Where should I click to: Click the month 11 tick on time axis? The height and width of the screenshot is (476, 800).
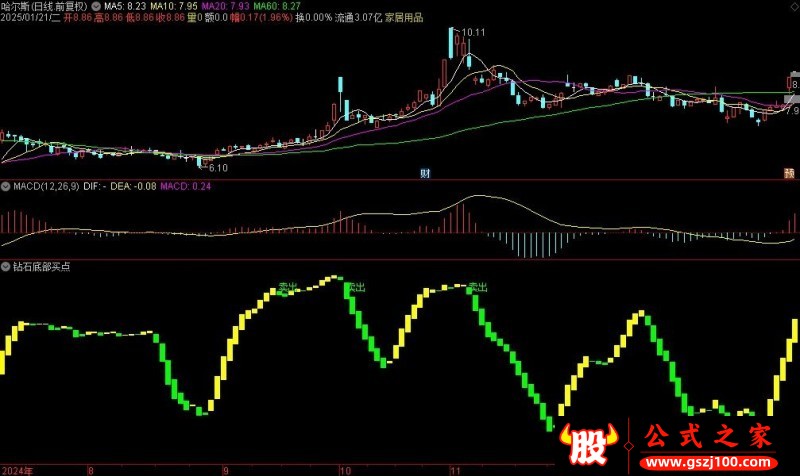point(456,471)
